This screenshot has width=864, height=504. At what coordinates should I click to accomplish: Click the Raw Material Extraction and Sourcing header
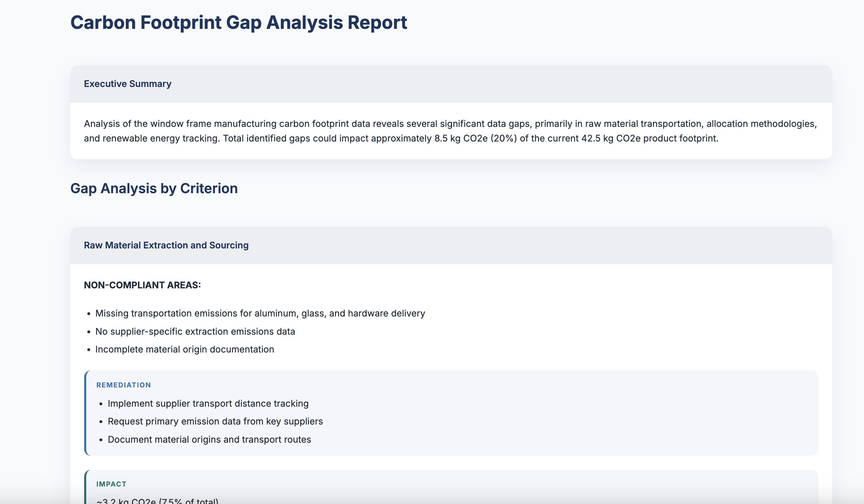pyautogui.click(x=166, y=245)
